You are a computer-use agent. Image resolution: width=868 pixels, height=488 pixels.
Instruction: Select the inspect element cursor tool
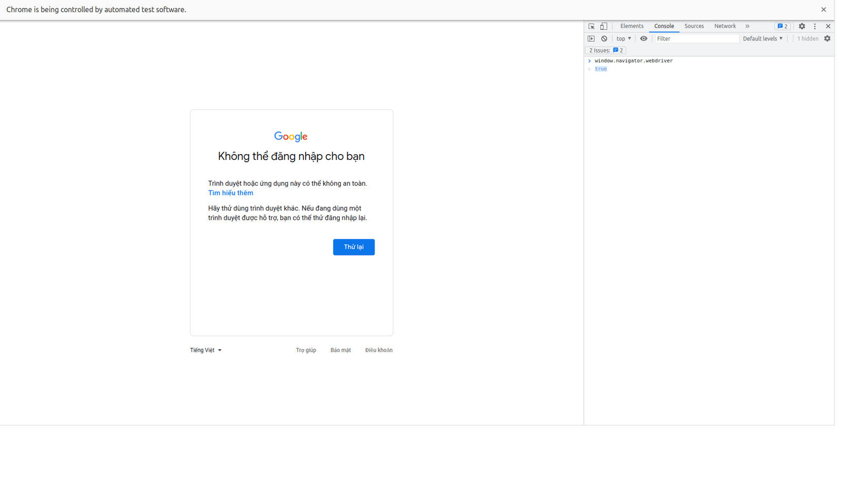click(x=591, y=26)
